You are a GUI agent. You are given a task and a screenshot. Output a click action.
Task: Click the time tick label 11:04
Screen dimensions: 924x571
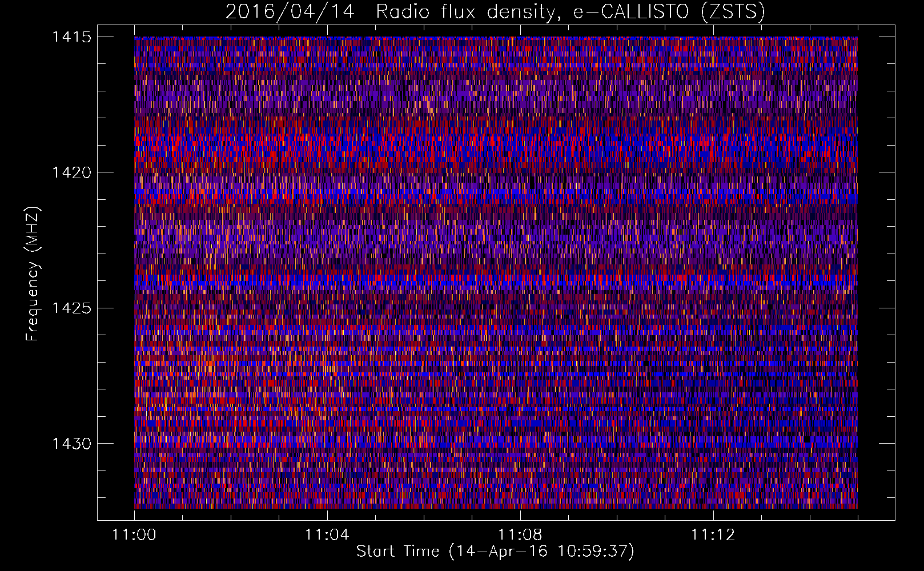[x=327, y=535]
